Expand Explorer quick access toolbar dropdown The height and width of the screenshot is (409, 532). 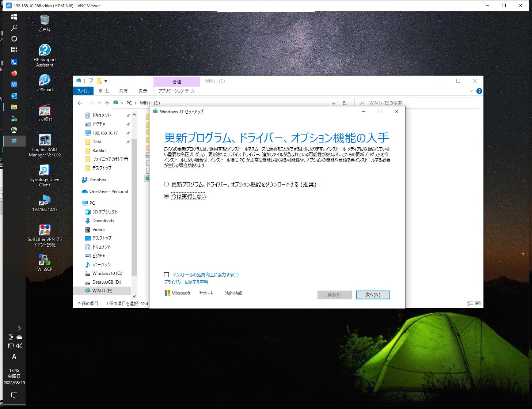click(x=106, y=81)
